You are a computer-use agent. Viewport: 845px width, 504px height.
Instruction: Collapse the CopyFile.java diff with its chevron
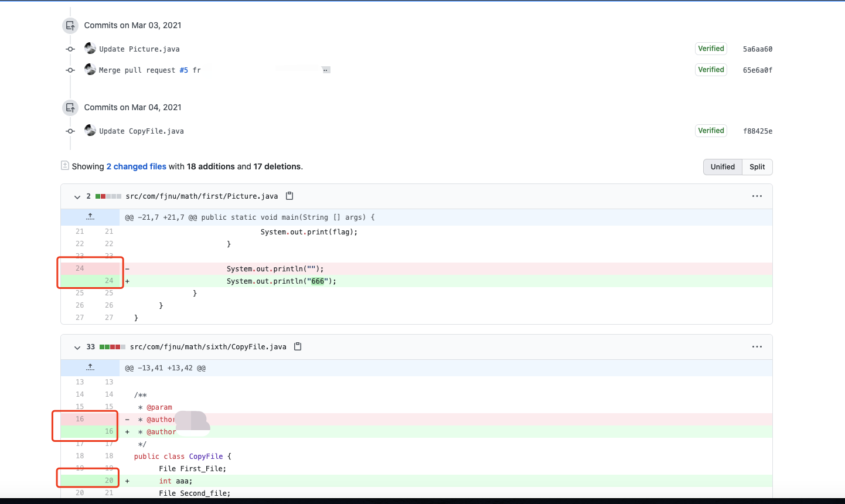coord(77,347)
